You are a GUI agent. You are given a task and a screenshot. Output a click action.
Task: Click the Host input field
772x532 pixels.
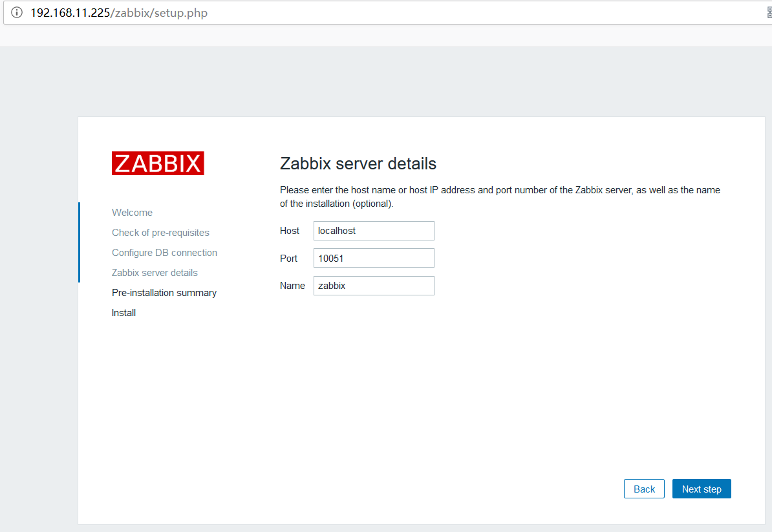pyautogui.click(x=374, y=231)
